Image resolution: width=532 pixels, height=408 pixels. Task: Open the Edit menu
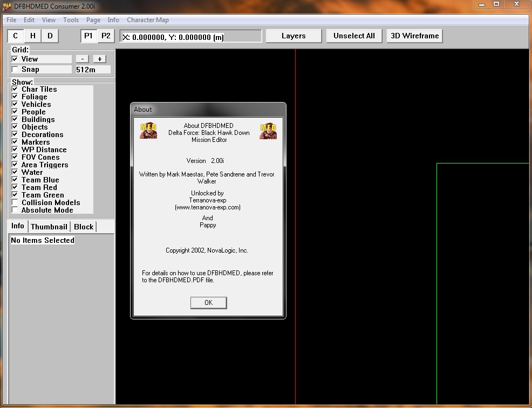point(29,19)
